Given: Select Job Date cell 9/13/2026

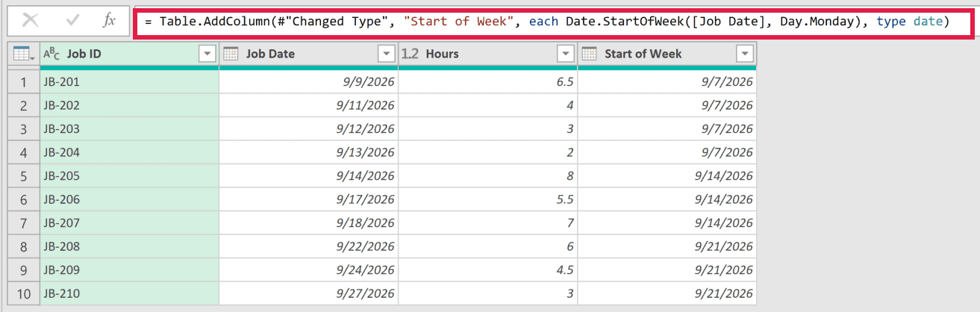Looking at the screenshot, I should point(309,152).
